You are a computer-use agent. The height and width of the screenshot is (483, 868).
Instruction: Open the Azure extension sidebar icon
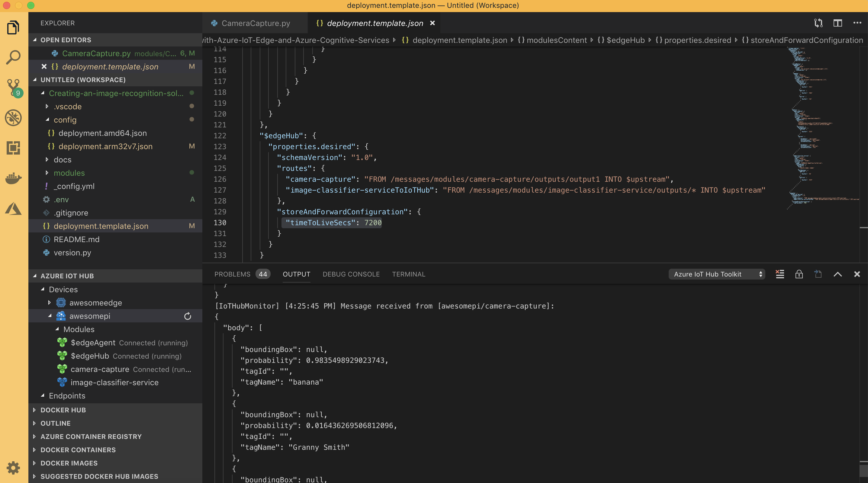pyautogui.click(x=13, y=209)
